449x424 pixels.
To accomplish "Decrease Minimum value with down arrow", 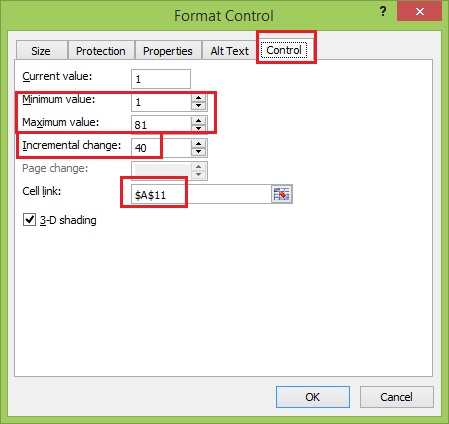I will coord(199,106).
